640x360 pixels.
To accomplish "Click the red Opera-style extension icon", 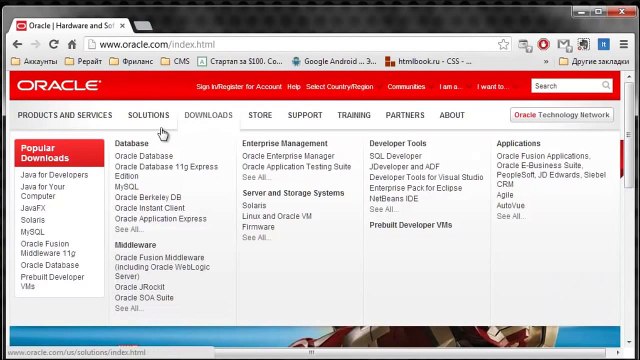I will (x=544, y=44).
